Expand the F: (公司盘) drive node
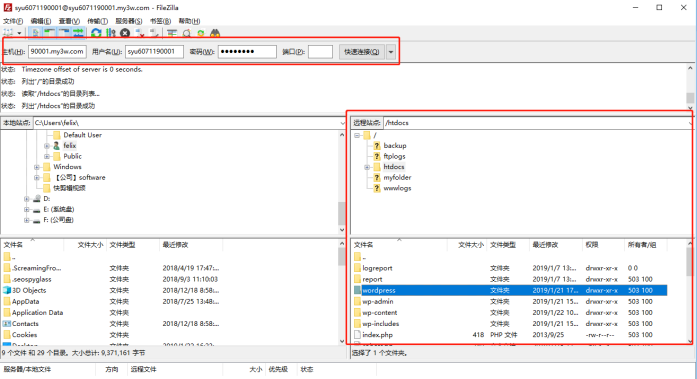The image size is (697, 379). click(x=27, y=220)
